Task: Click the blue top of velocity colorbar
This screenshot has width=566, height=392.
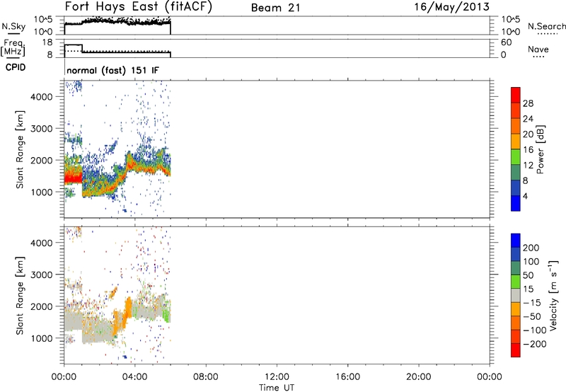Action: tap(516, 241)
